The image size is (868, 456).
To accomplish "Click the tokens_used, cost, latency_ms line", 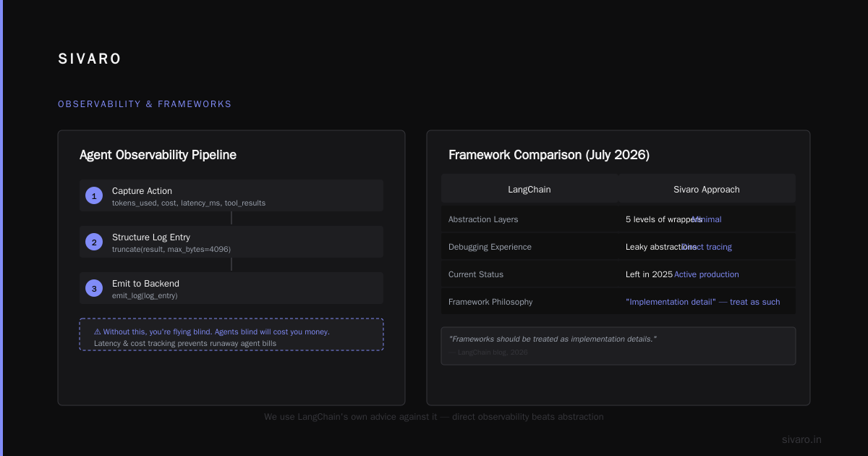I will pos(189,203).
